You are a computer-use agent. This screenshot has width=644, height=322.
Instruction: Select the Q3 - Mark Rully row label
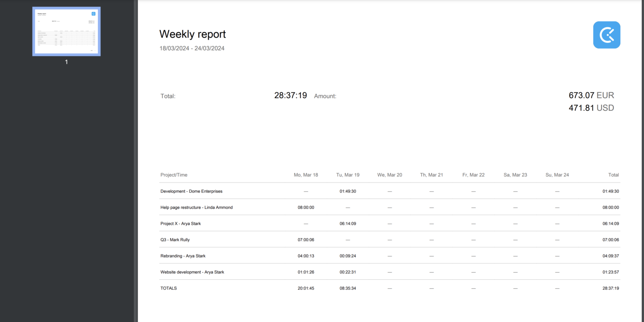(x=175, y=240)
